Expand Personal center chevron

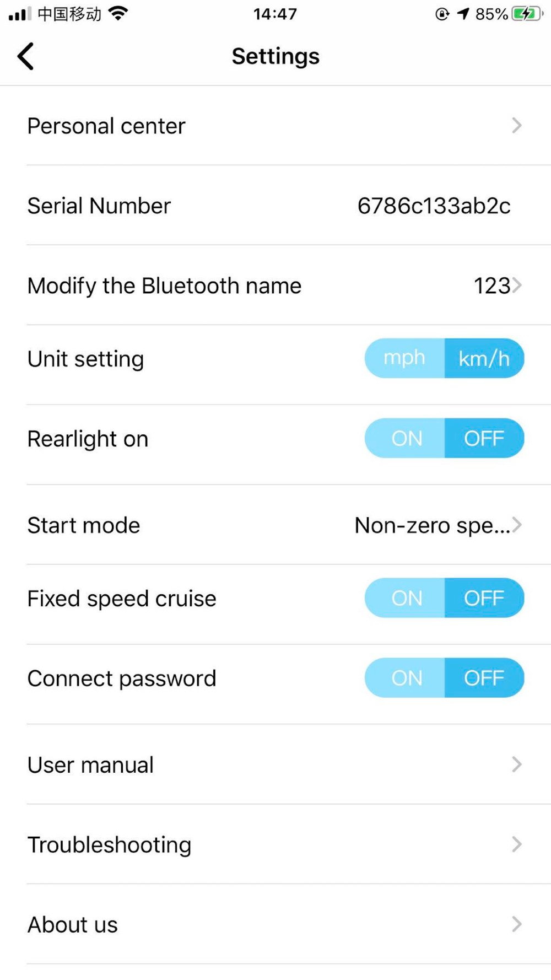tap(516, 126)
